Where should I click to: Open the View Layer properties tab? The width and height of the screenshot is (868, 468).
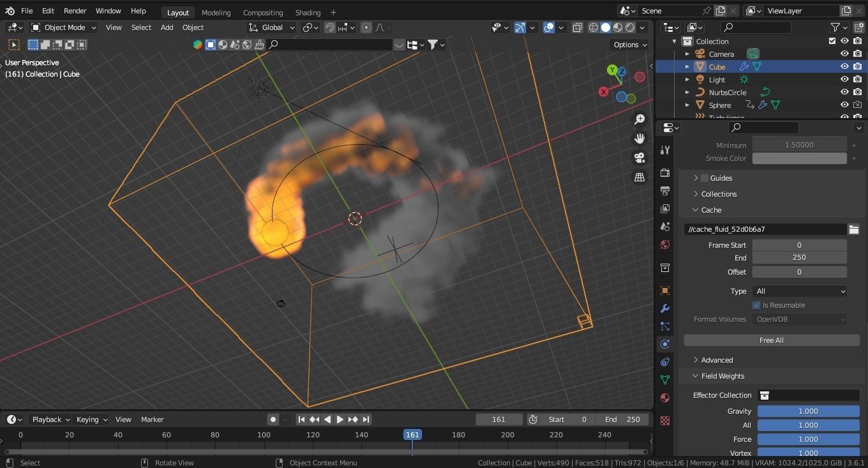point(664,209)
